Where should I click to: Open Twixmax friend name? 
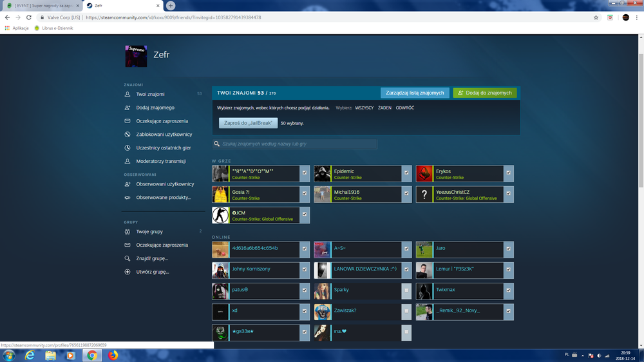(x=445, y=290)
